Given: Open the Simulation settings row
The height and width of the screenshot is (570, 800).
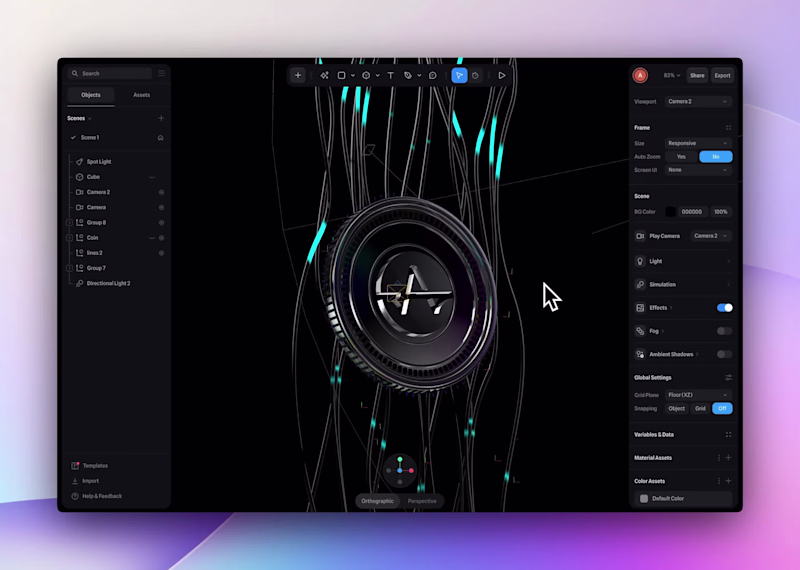Looking at the screenshot, I should coord(683,285).
